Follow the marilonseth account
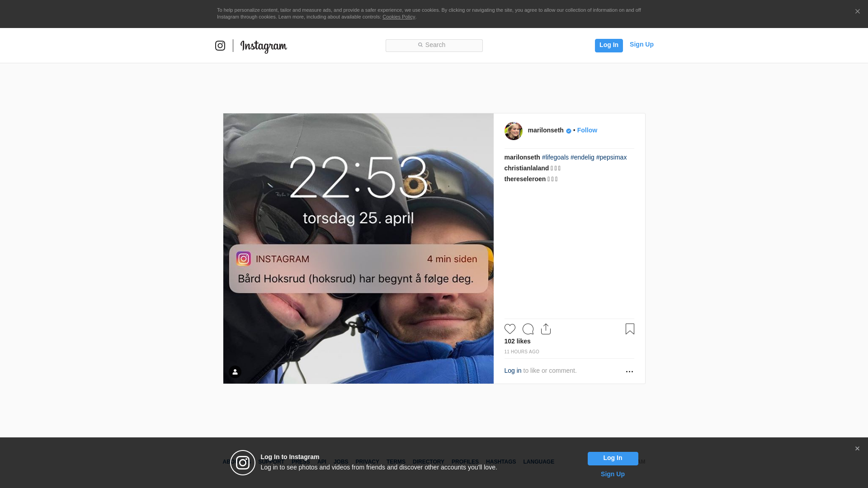The width and height of the screenshot is (868, 488). click(x=587, y=130)
